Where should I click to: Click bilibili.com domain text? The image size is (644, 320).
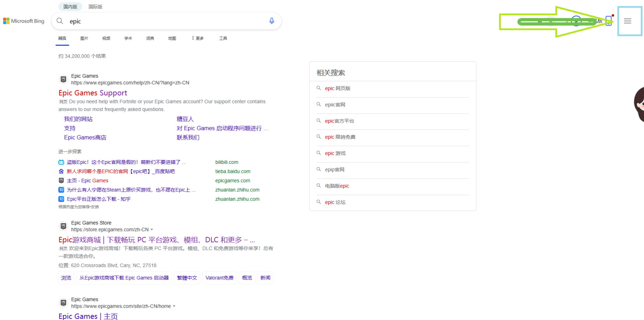tap(227, 162)
